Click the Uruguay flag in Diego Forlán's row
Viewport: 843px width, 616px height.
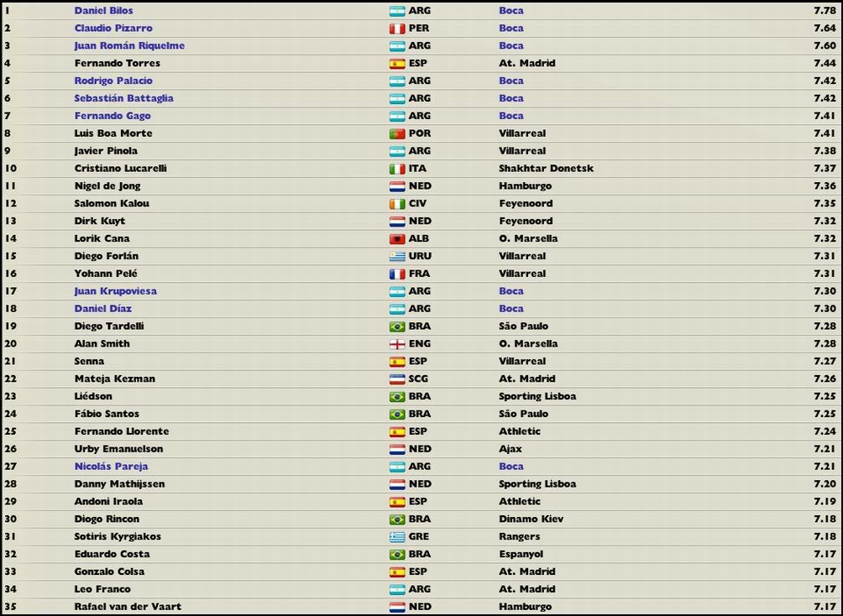(397, 257)
